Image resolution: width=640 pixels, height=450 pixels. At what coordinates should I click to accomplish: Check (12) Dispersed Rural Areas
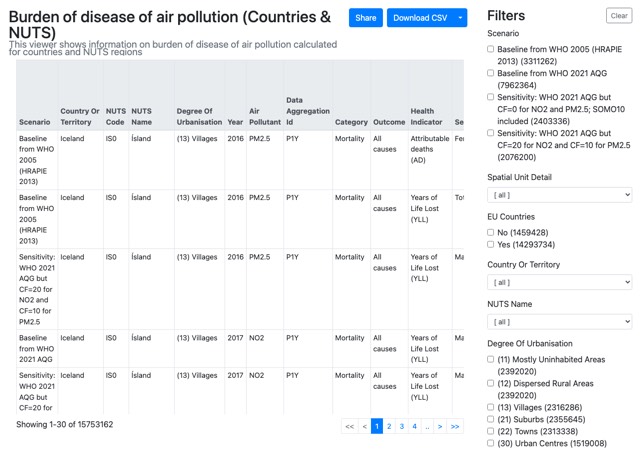point(491,383)
